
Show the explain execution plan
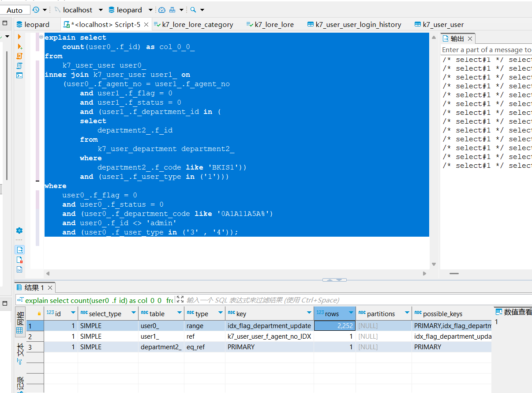(x=19, y=66)
